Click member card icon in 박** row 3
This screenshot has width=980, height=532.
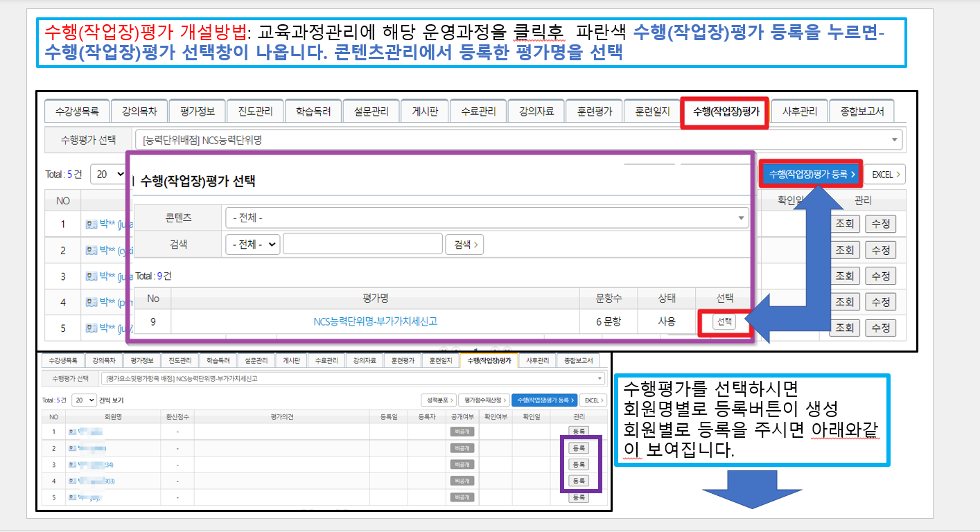91,276
